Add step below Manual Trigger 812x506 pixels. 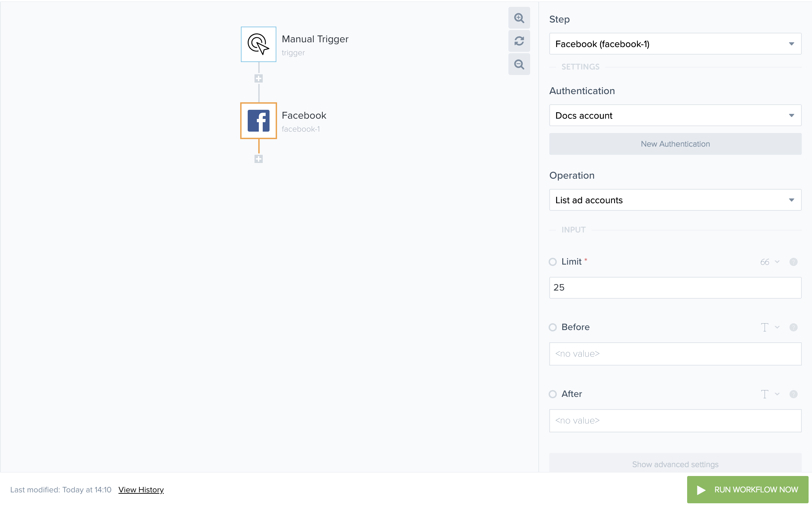coord(258,79)
